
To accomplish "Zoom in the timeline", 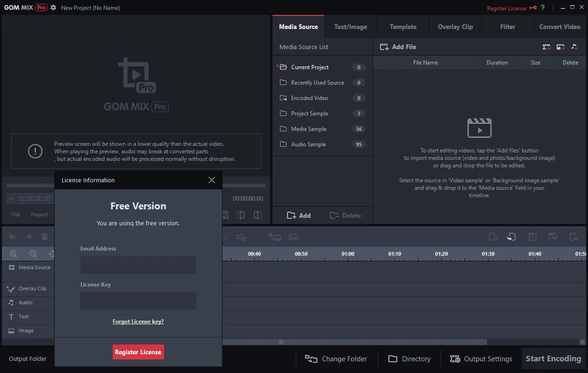I will [x=14, y=254].
